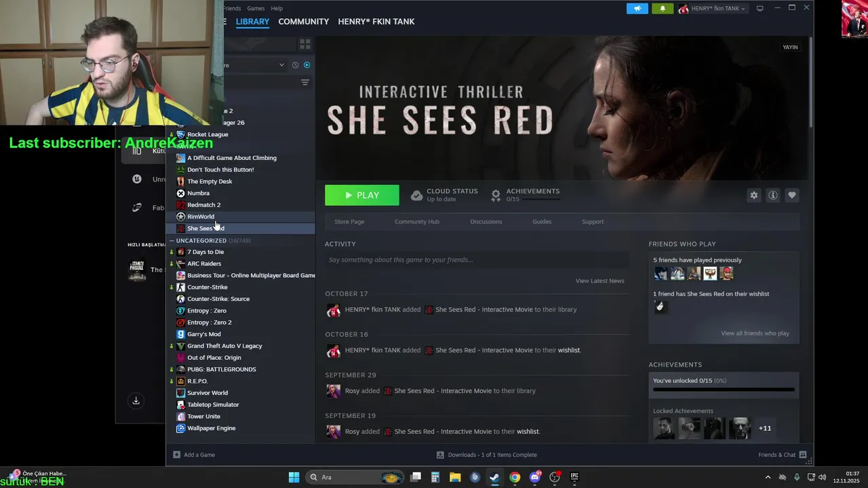Open the Help menu
868x488 pixels.
coord(277,8)
